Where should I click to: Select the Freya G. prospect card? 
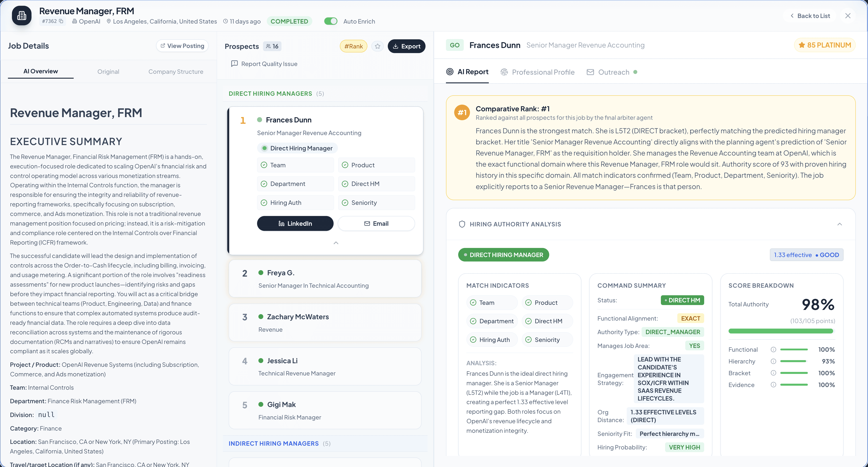(325, 279)
